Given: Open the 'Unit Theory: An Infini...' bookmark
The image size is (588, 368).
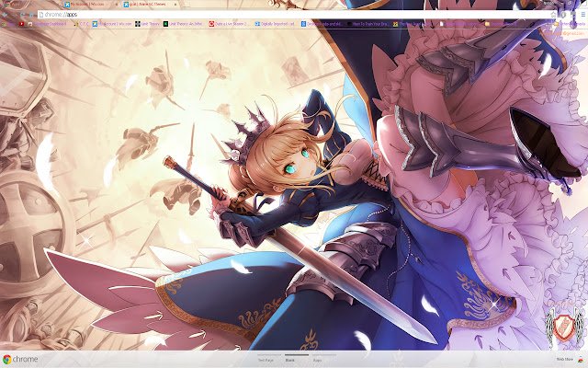Looking at the screenshot, I should point(183,24).
